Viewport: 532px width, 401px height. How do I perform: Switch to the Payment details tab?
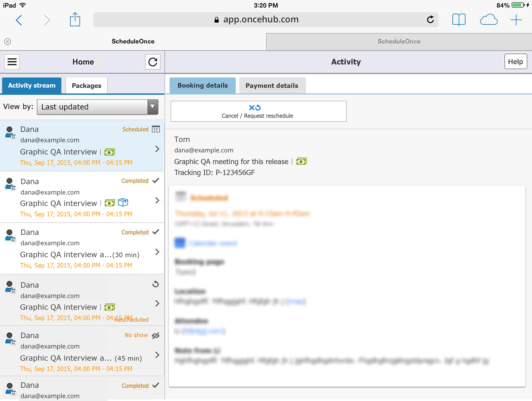(x=272, y=86)
